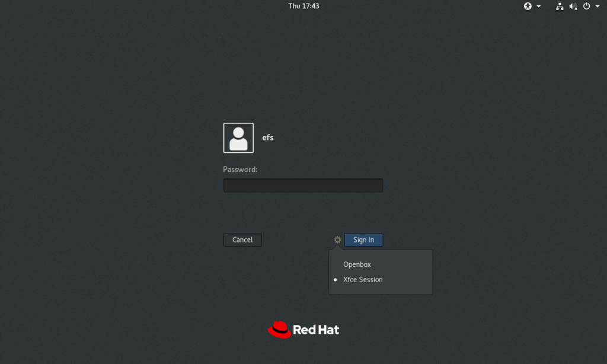Click the Cancel button
Viewport: 607px width, 364px height.
click(x=242, y=240)
